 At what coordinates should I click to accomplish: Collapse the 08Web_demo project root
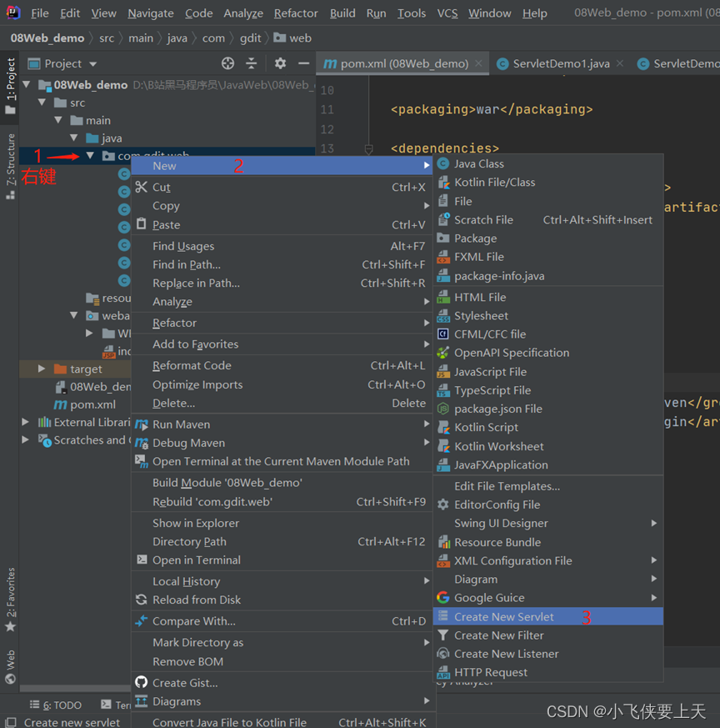pos(27,85)
